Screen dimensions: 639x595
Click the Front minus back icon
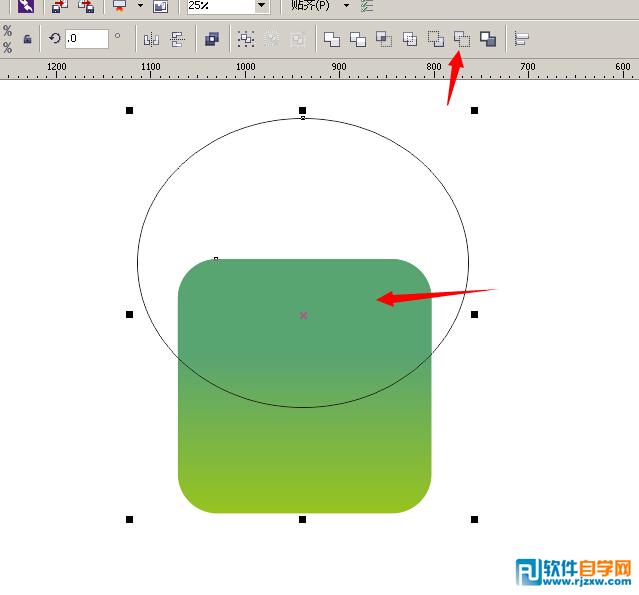436,39
